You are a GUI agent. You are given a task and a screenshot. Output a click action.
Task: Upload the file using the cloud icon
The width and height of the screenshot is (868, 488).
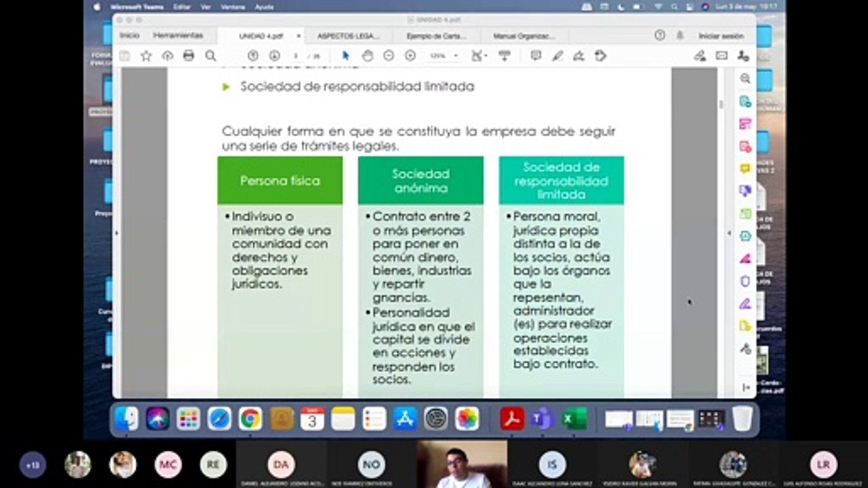(x=167, y=56)
